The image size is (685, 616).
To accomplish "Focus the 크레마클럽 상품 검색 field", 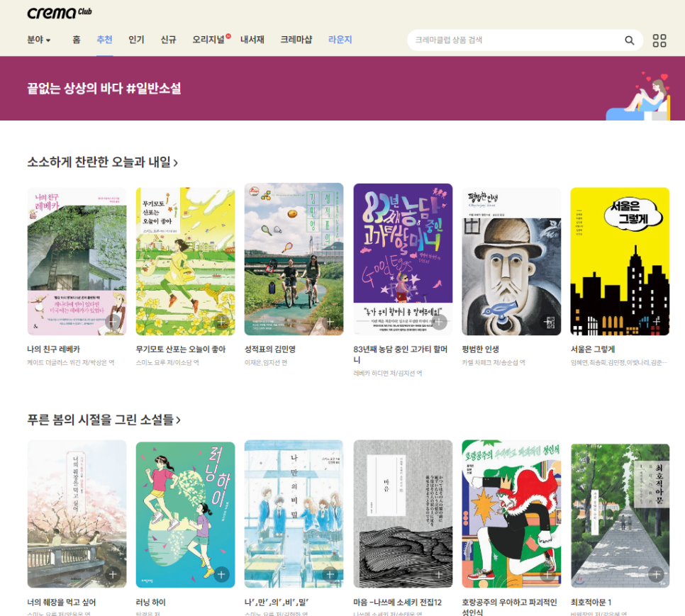I will [x=516, y=40].
